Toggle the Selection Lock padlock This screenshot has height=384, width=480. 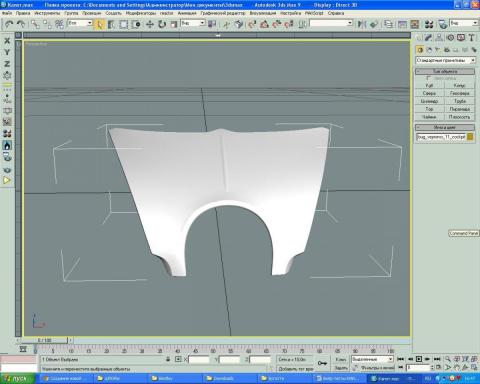(168, 359)
